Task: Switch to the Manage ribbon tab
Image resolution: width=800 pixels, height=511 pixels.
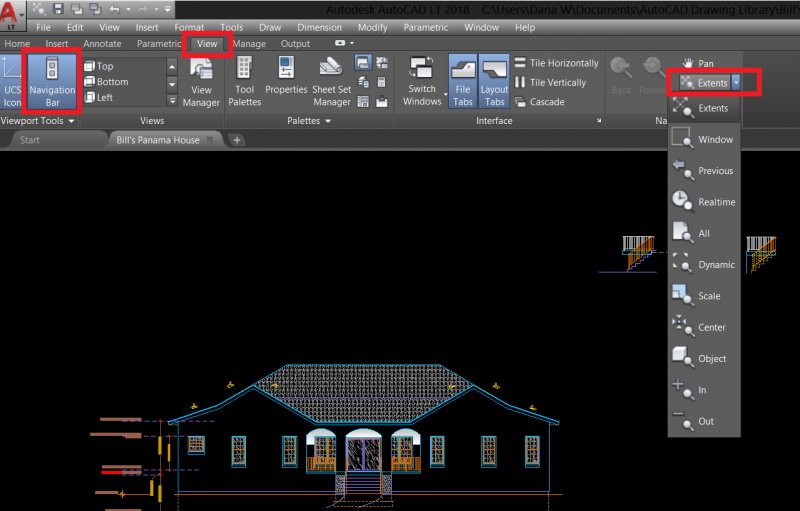Action: pos(249,44)
